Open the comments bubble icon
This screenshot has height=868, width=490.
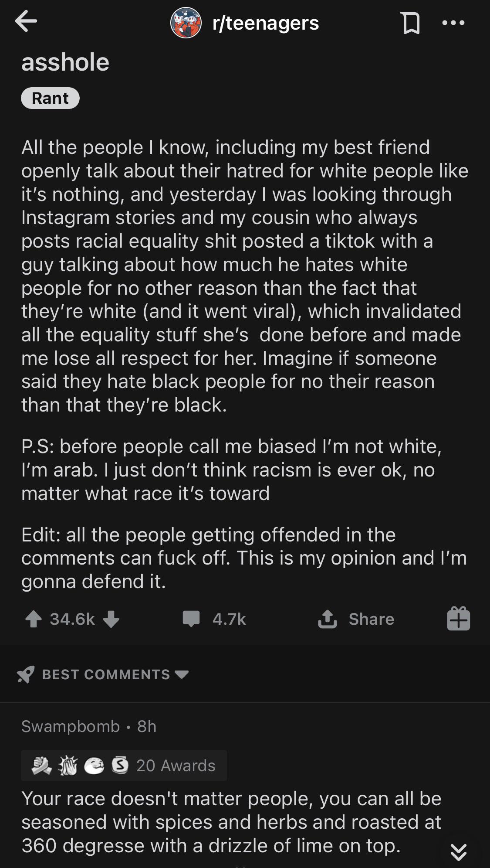point(191,619)
